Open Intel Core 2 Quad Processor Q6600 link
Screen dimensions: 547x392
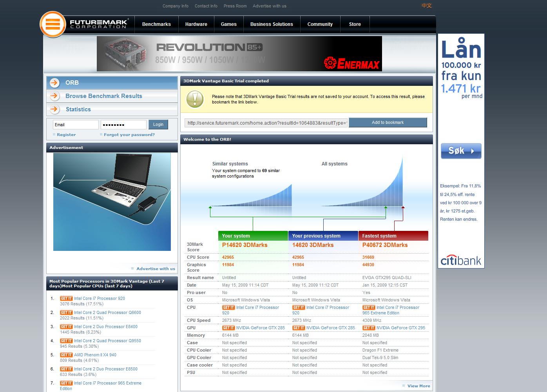[x=108, y=312]
